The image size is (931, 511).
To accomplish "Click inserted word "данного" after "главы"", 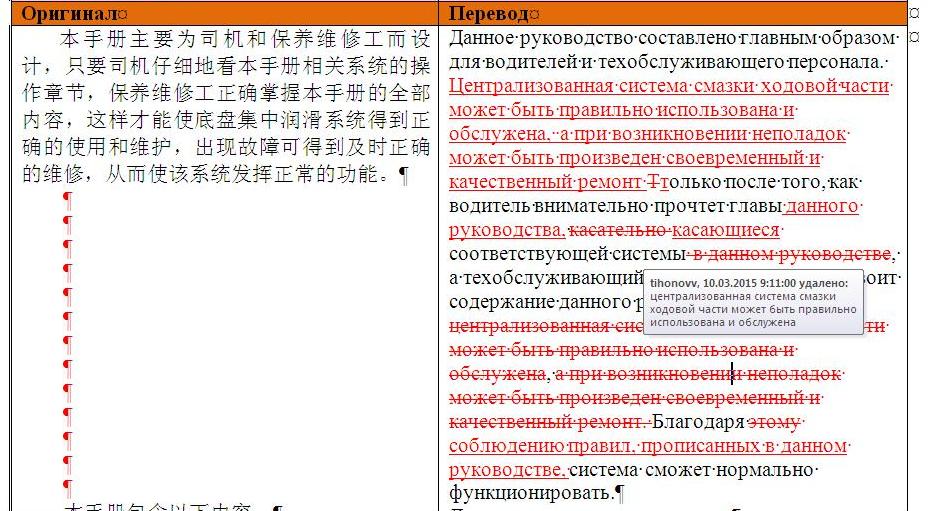I will click(x=821, y=206).
